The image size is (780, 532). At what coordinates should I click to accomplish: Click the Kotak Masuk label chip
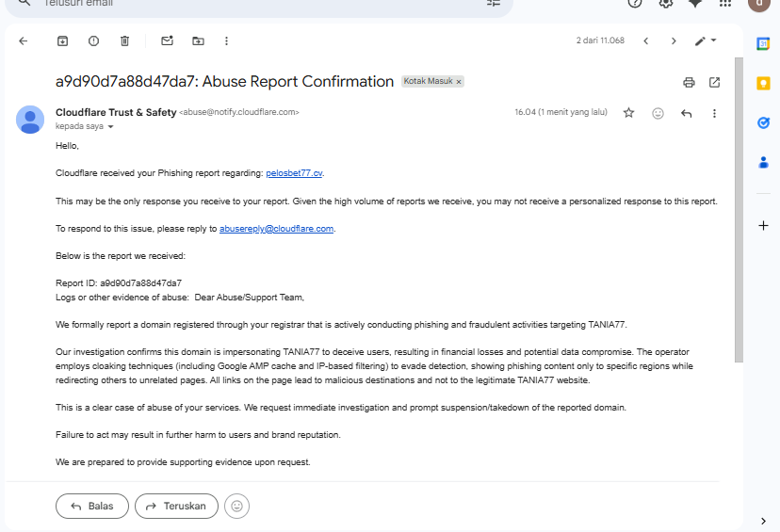tap(428, 81)
